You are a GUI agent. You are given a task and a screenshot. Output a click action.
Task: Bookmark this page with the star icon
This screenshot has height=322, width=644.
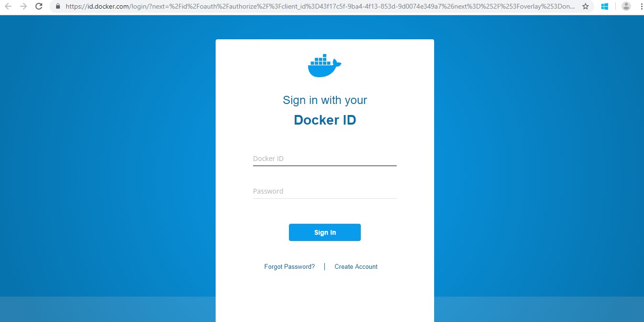(585, 6)
